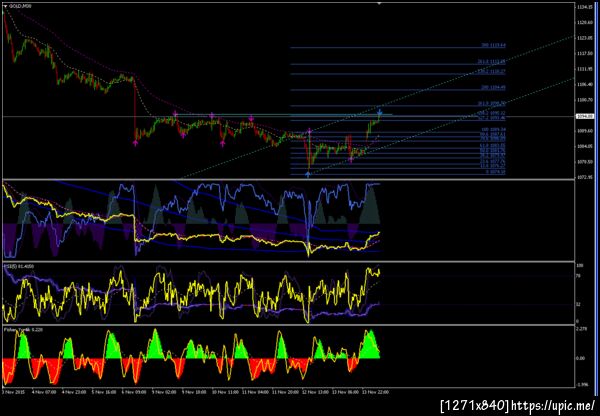Select the pink arrow atop the 12 Nov 13:00 spike

click(309, 131)
